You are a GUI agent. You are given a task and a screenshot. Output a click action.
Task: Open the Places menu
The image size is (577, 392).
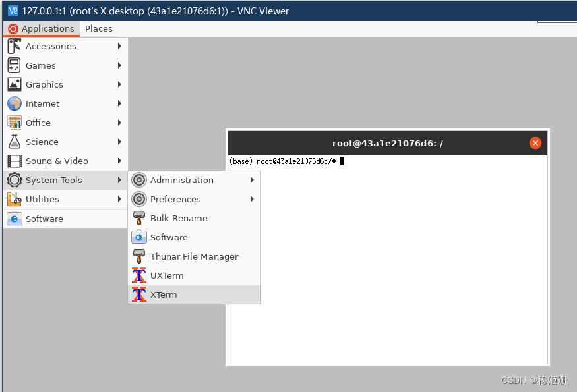[x=98, y=28]
